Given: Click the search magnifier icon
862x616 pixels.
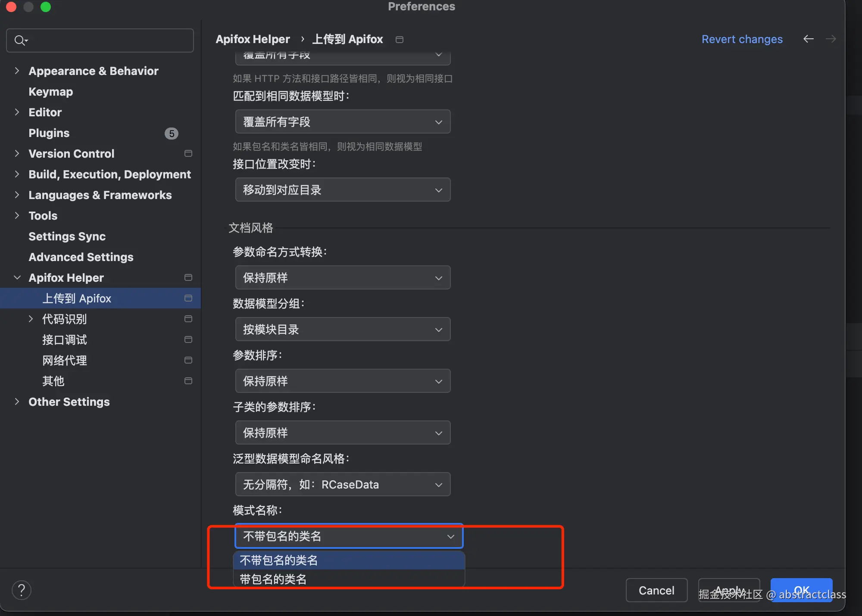Looking at the screenshot, I should point(20,40).
